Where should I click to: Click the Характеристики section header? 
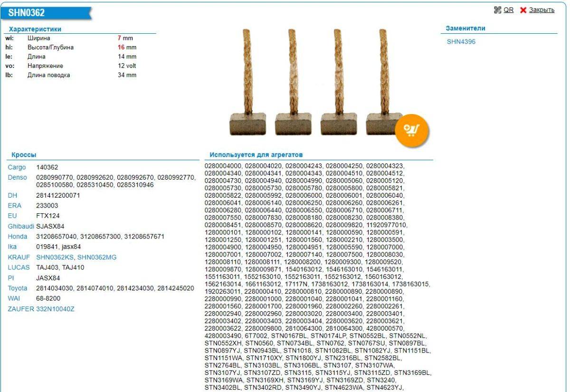coord(35,29)
